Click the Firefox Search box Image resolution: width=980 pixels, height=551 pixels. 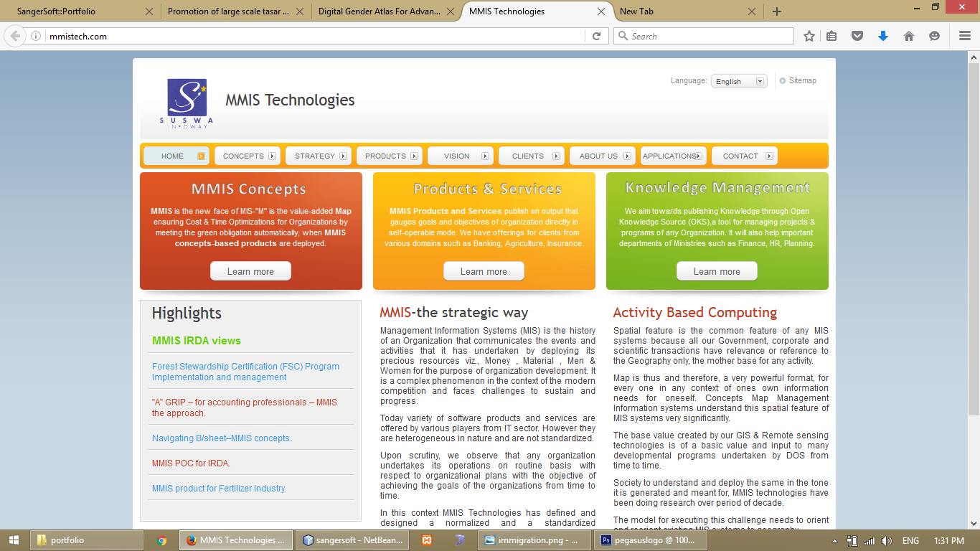(x=703, y=36)
